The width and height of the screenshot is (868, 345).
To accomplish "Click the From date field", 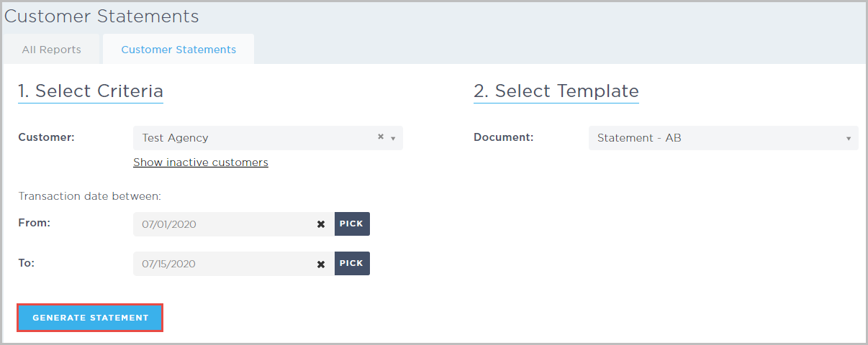I will click(223, 224).
